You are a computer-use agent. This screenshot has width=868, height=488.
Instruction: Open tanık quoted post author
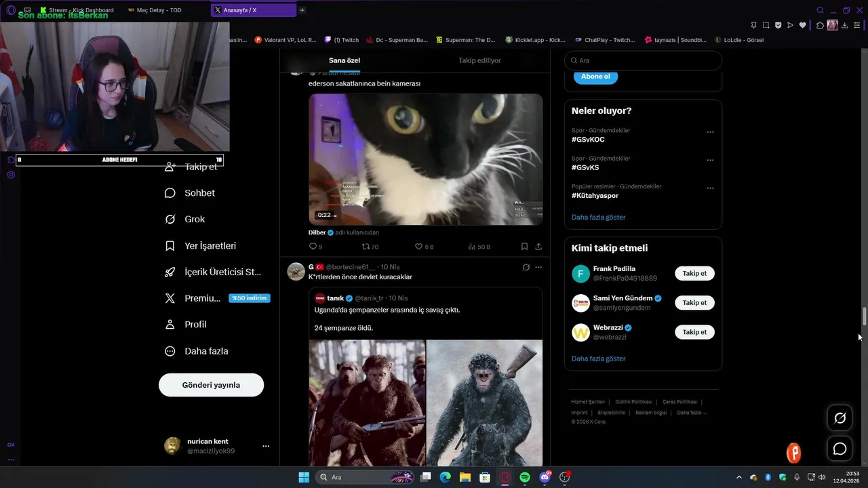click(x=336, y=298)
